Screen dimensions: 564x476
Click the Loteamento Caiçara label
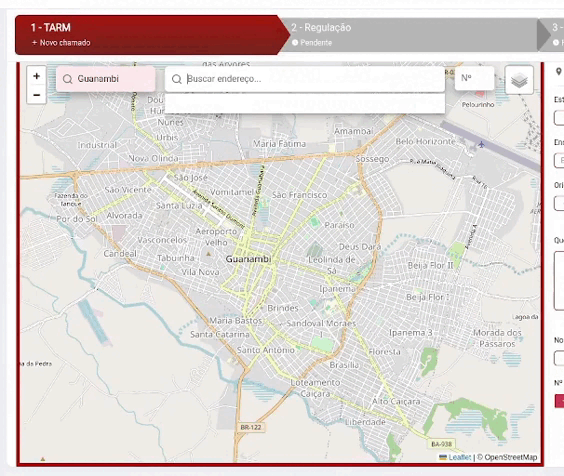point(315,388)
